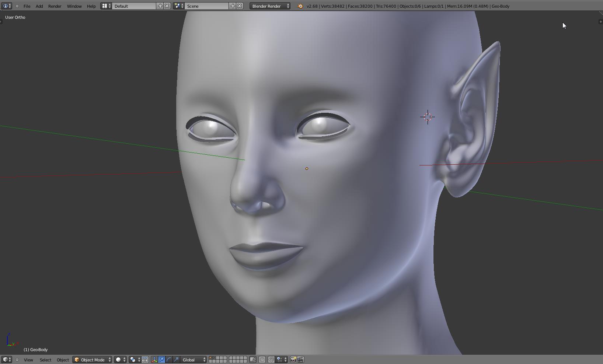This screenshot has height=364, width=603.
Task: Click the Scene name field
Action: (x=206, y=6)
